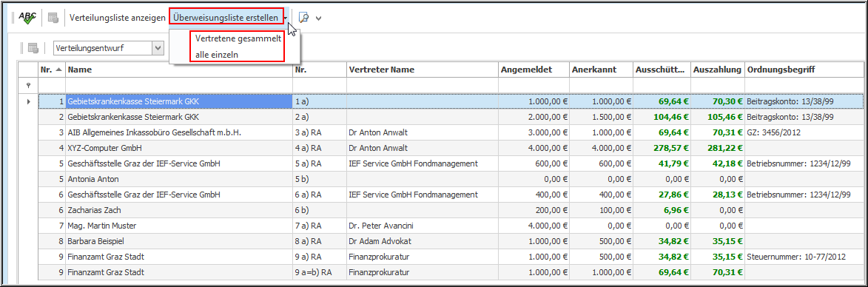This screenshot has height=287, width=868.
Task: Run the ABC spell check icon
Action: [x=27, y=18]
